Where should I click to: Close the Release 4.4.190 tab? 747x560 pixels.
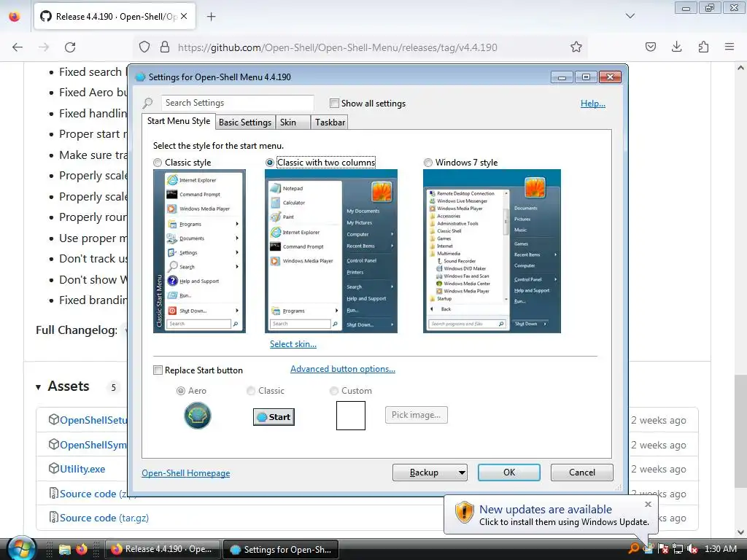click(x=184, y=16)
